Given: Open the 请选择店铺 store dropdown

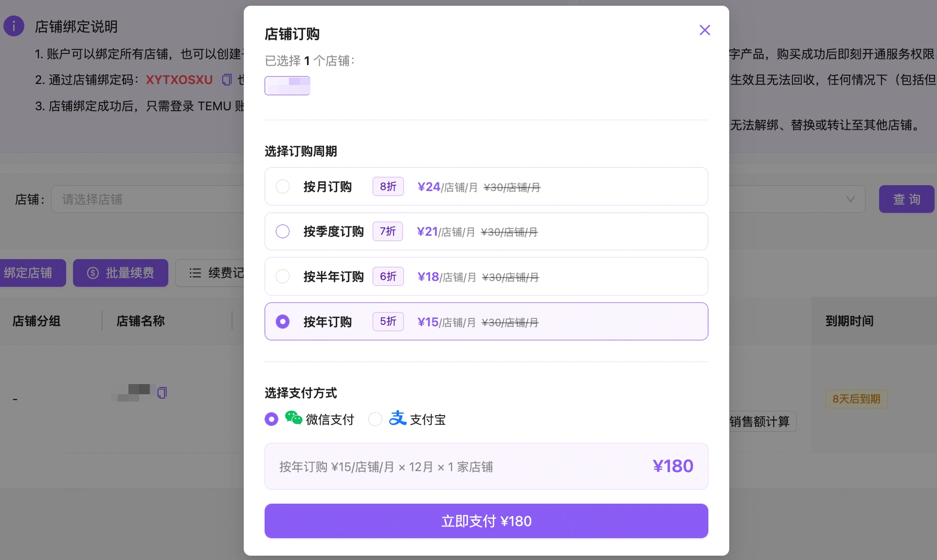Looking at the screenshot, I should (x=147, y=199).
